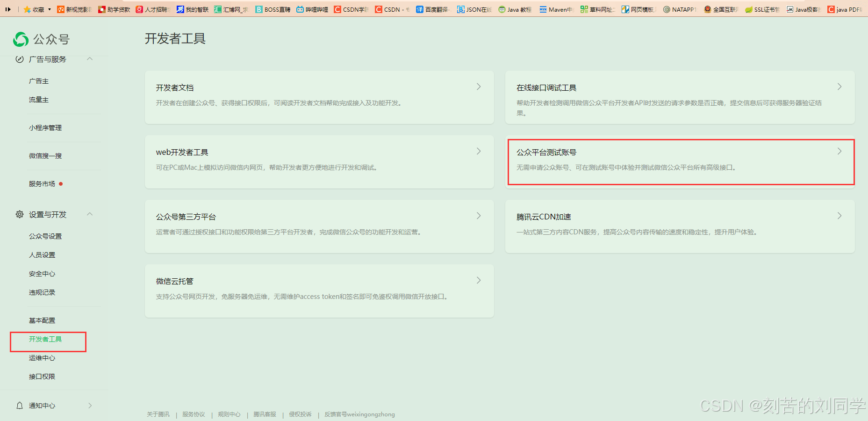The width and height of the screenshot is (868, 421).
Task: Collapse the 广告与服务 section chevron
Action: click(90, 59)
